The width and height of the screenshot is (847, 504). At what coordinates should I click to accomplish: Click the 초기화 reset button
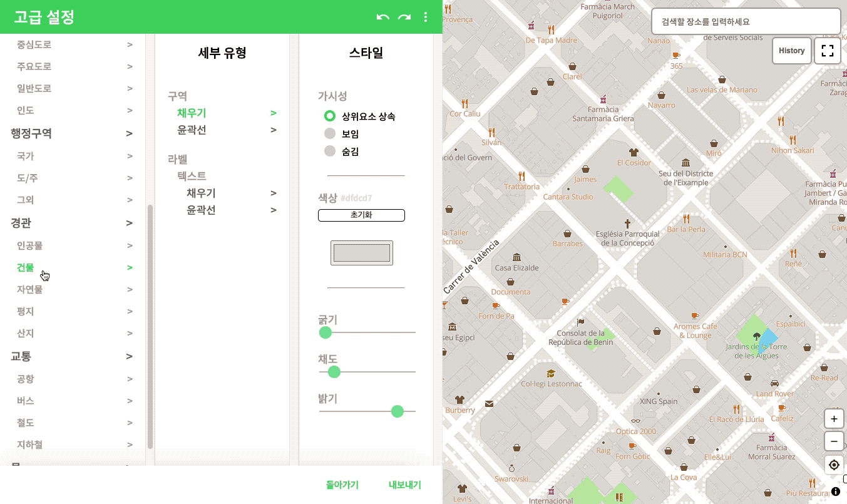click(361, 215)
